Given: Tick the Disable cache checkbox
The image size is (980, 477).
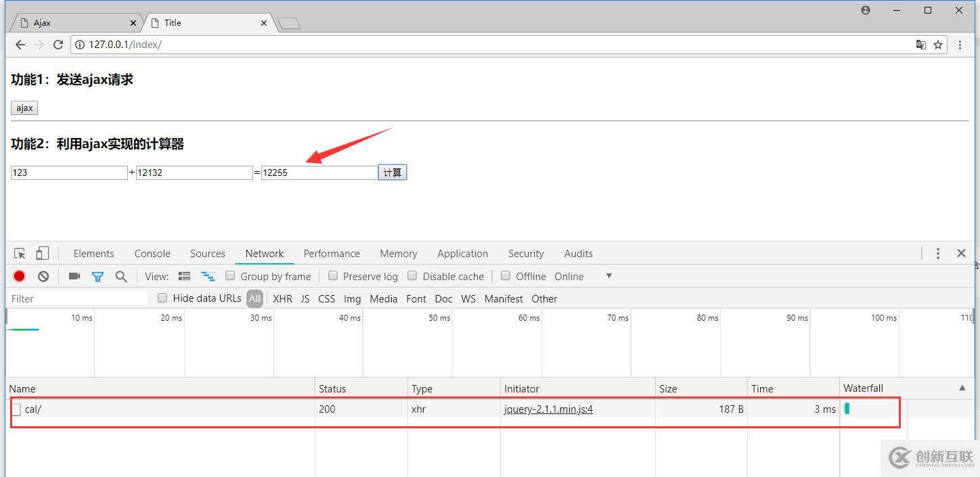Looking at the screenshot, I should point(412,275).
